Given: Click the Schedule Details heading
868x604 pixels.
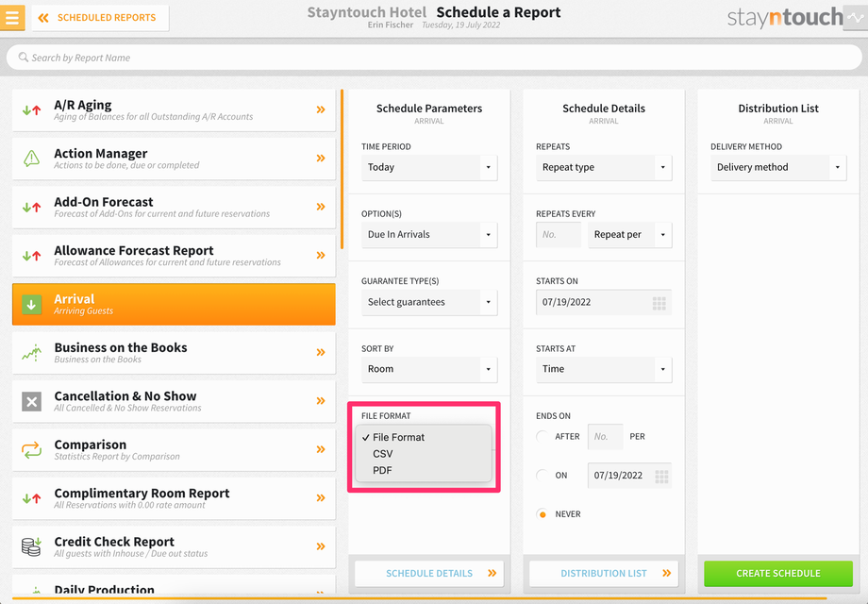Looking at the screenshot, I should pyautogui.click(x=604, y=109).
